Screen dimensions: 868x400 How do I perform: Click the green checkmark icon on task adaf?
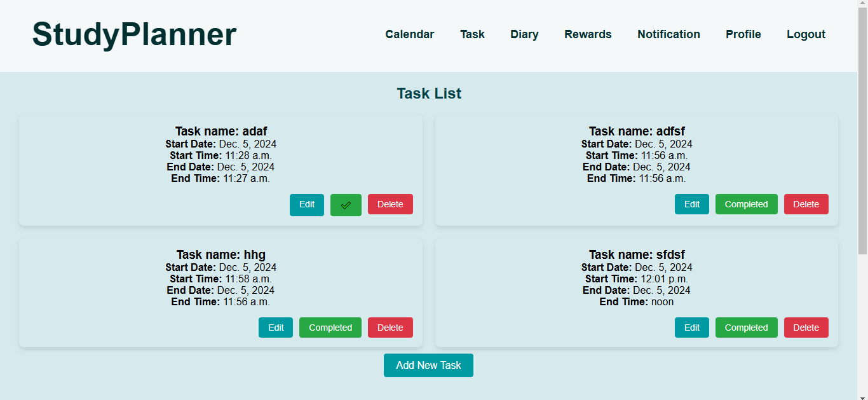pyautogui.click(x=346, y=205)
